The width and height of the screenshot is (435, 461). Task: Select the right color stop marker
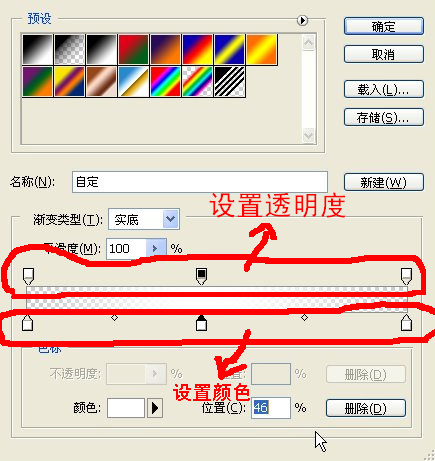[406, 323]
